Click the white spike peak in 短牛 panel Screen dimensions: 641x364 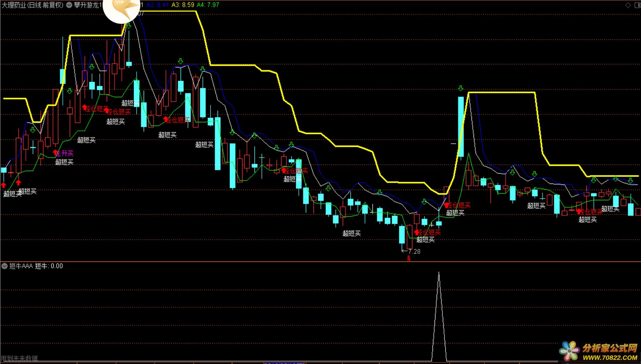(x=439, y=273)
